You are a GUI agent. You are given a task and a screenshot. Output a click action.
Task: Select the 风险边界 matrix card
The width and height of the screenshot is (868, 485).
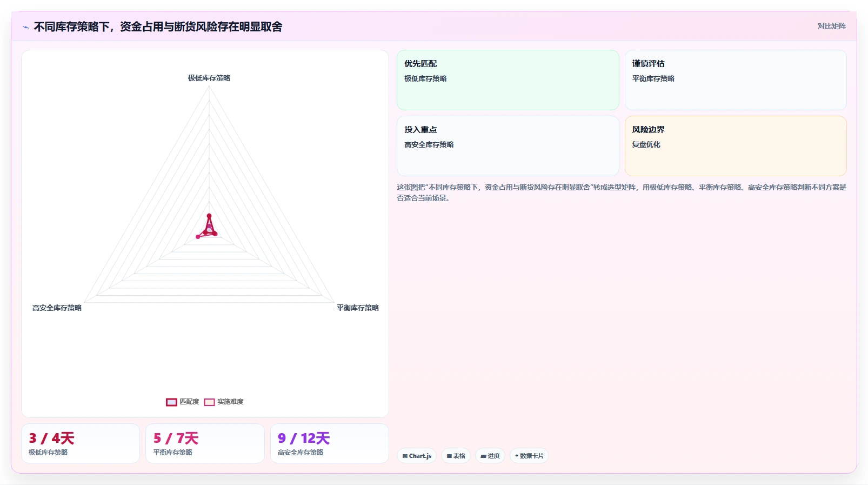(736, 146)
